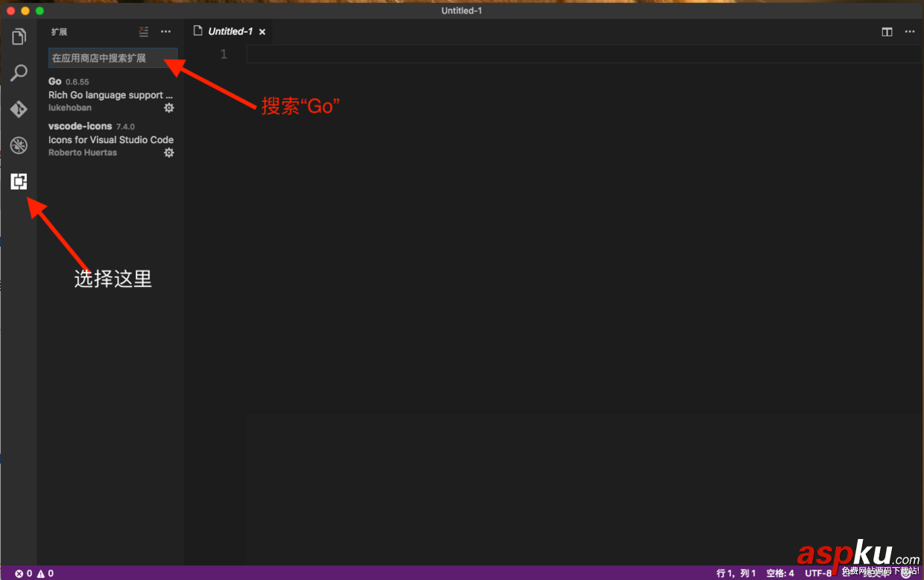
Task: Split the editor
Action: tap(887, 31)
